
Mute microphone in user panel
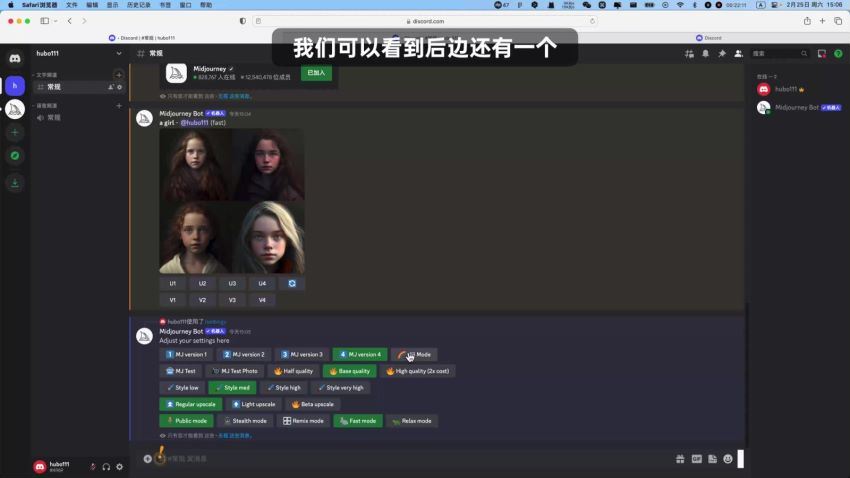tap(93, 467)
